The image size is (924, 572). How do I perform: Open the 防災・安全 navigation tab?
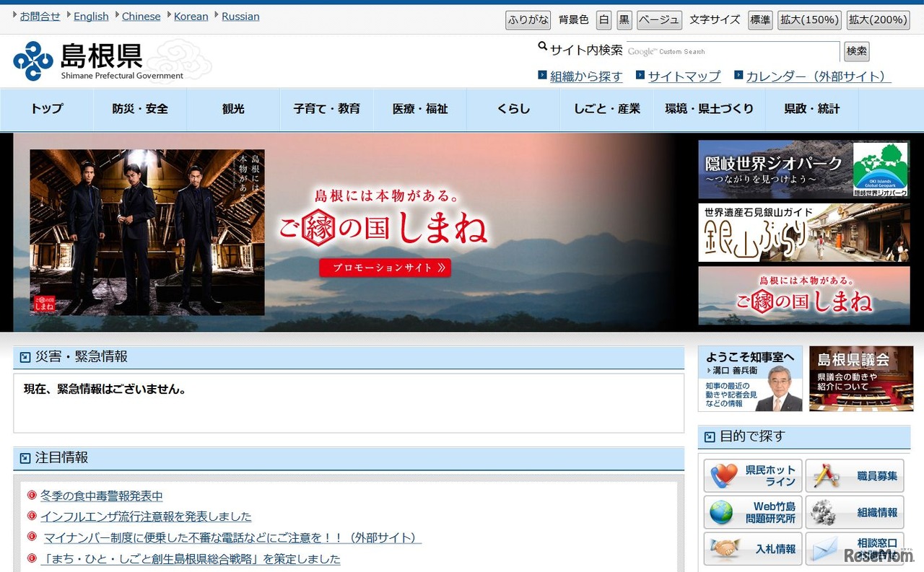[140, 109]
